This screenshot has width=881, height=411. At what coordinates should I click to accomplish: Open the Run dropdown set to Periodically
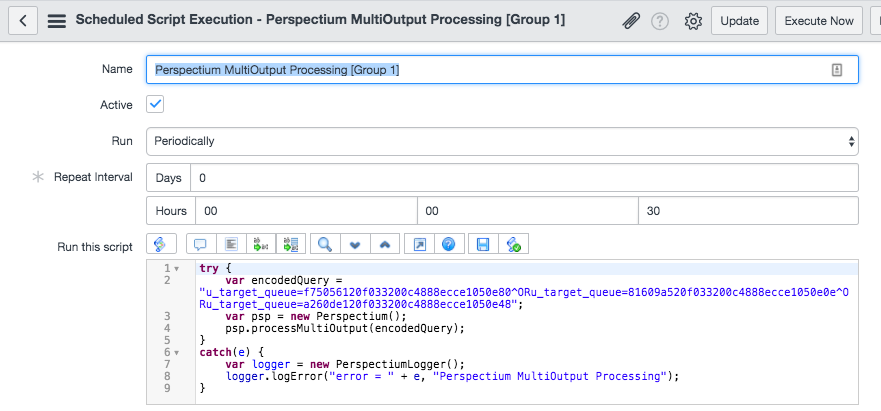(502, 141)
